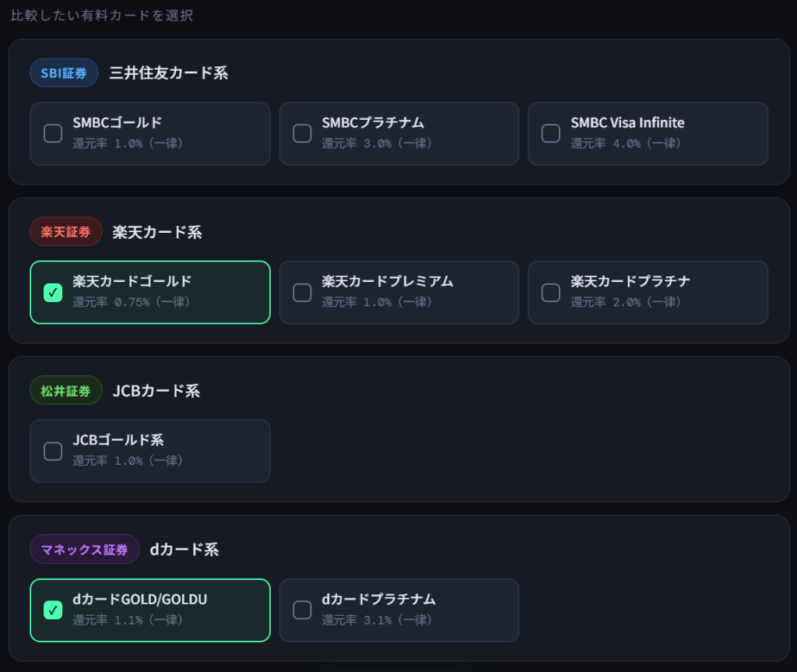This screenshot has height=672, width=797.
Task: Click the dカード系 group heading
Action: [x=184, y=550]
